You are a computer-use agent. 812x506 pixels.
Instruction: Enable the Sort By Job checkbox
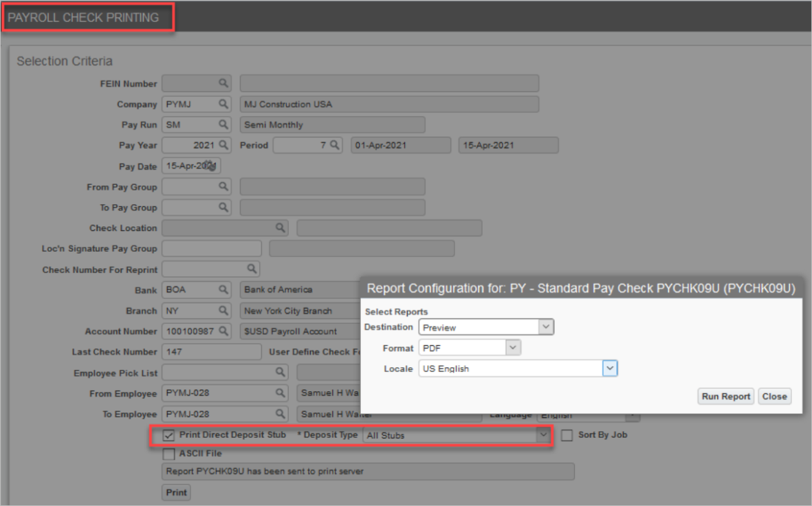coord(567,435)
